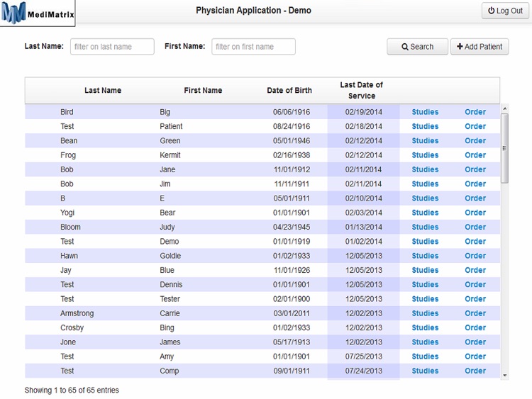Open Order for Test Demo
Viewport: 532px width, 399px height.
(475, 242)
